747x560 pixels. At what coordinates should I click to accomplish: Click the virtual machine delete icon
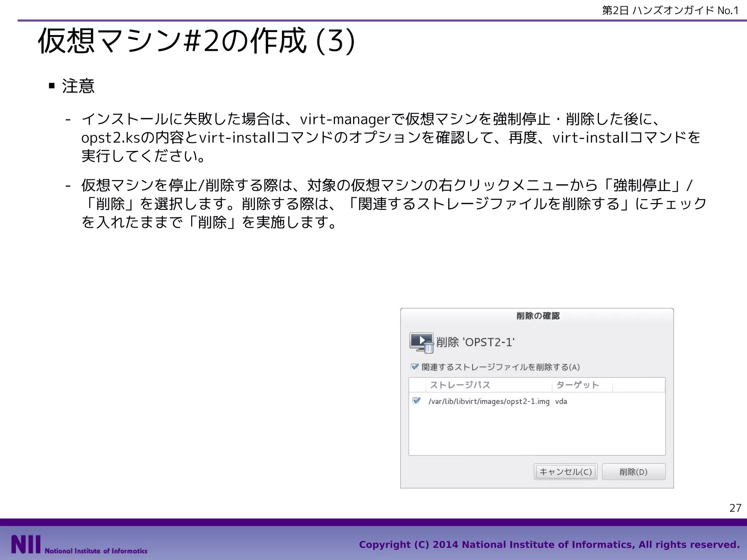pos(422,343)
